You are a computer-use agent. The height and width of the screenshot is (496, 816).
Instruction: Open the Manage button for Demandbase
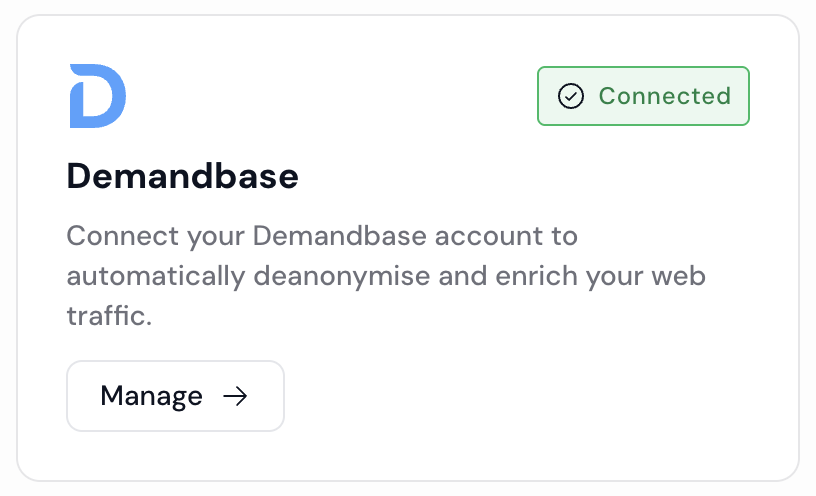click(175, 396)
